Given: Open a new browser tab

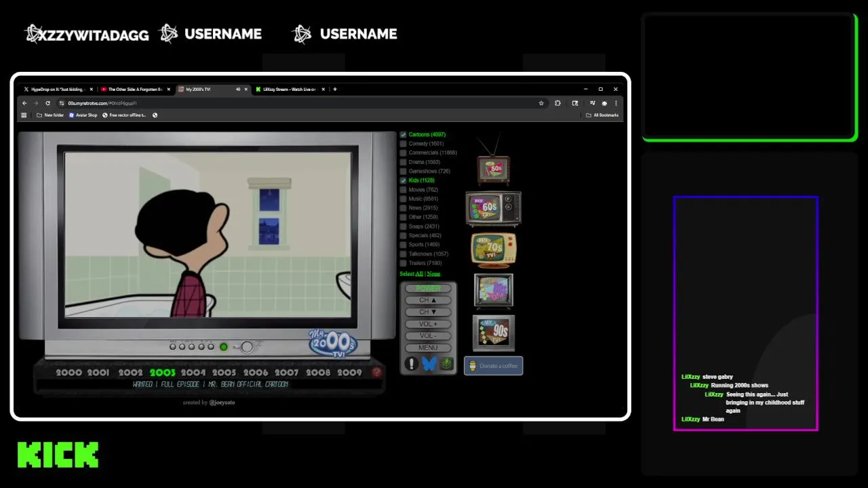Looking at the screenshot, I should pos(335,89).
